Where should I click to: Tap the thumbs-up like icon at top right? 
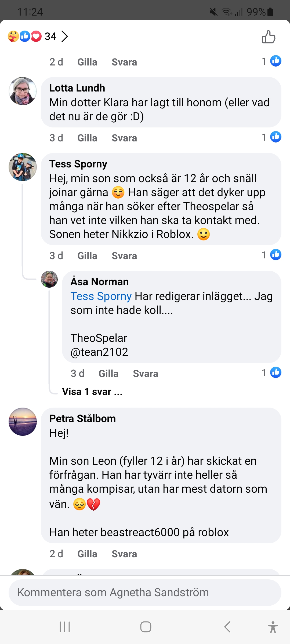pos(269,37)
